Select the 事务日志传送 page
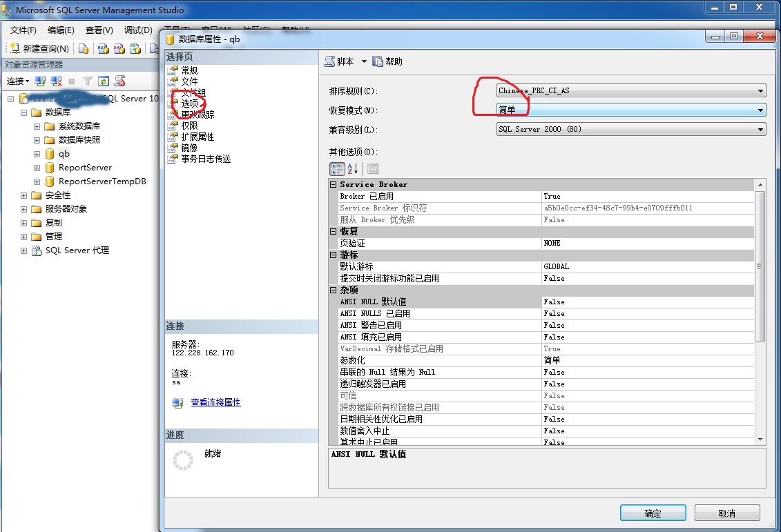The width and height of the screenshot is (781, 532). 206,159
